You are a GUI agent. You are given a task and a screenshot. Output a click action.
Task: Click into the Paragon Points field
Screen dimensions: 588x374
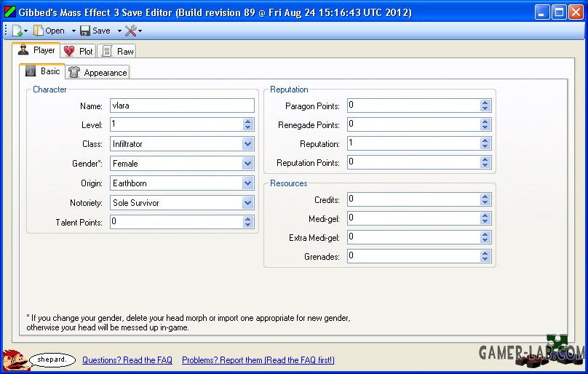pos(413,106)
